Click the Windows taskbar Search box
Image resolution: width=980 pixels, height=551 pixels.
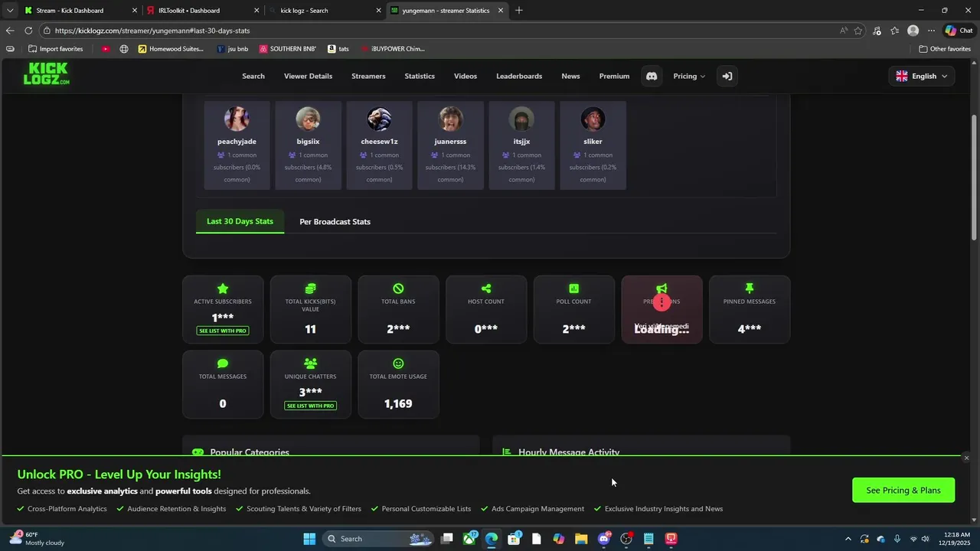point(378,539)
